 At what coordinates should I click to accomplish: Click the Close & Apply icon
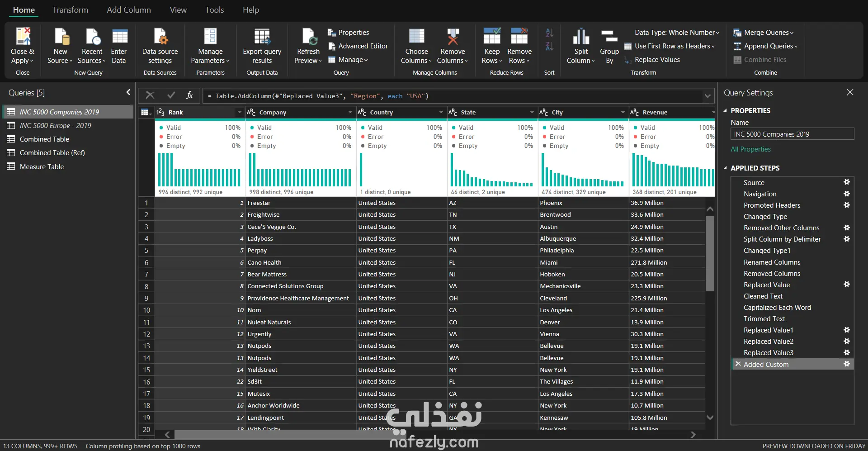tap(23, 36)
